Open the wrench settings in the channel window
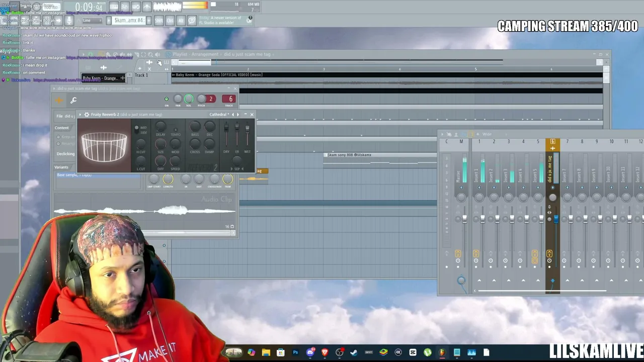The height and width of the screenshot is (362, 644). 73,100
